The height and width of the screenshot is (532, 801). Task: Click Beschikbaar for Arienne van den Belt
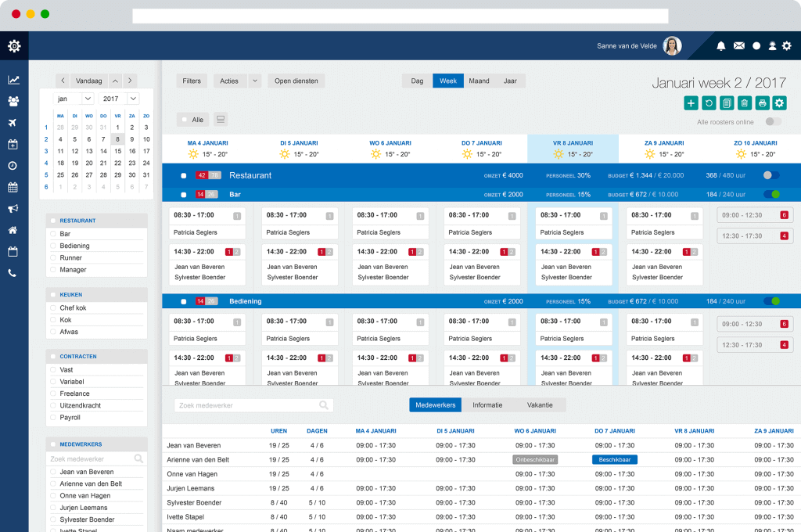(x=615, y=459)
